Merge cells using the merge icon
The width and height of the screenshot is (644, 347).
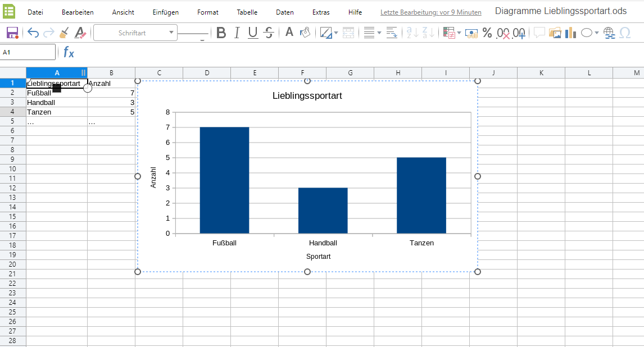(x=348, y=33)
